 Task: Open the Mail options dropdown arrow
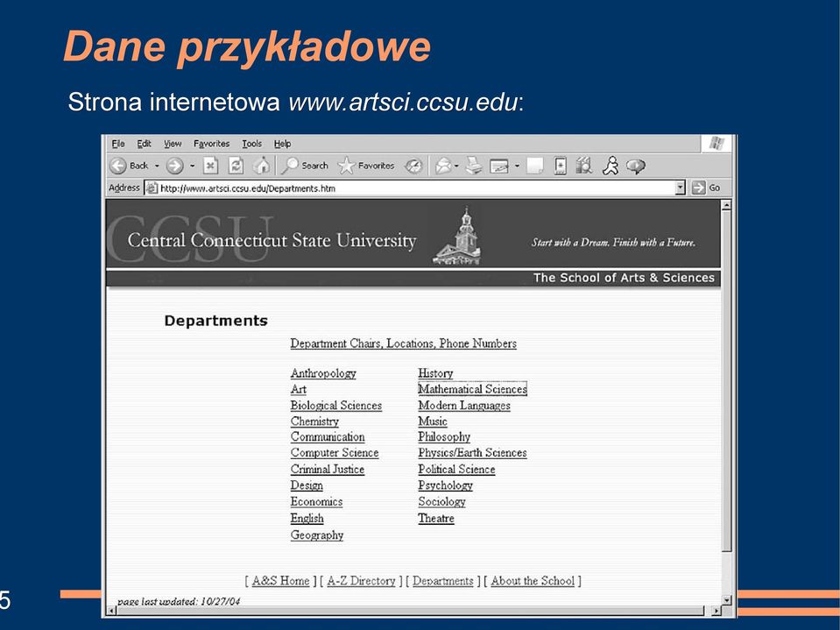pyautogui.click(x=456, y=166)
